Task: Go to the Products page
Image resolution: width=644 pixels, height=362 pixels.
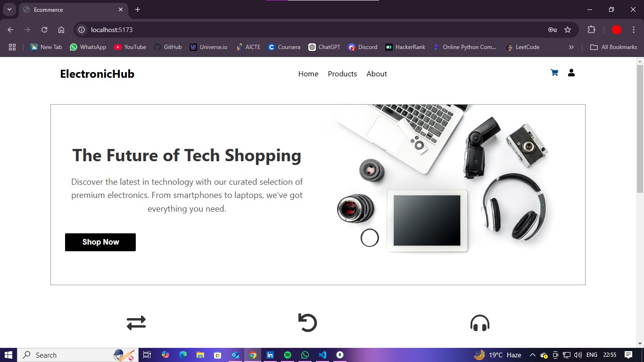Action: pos(342,74)
